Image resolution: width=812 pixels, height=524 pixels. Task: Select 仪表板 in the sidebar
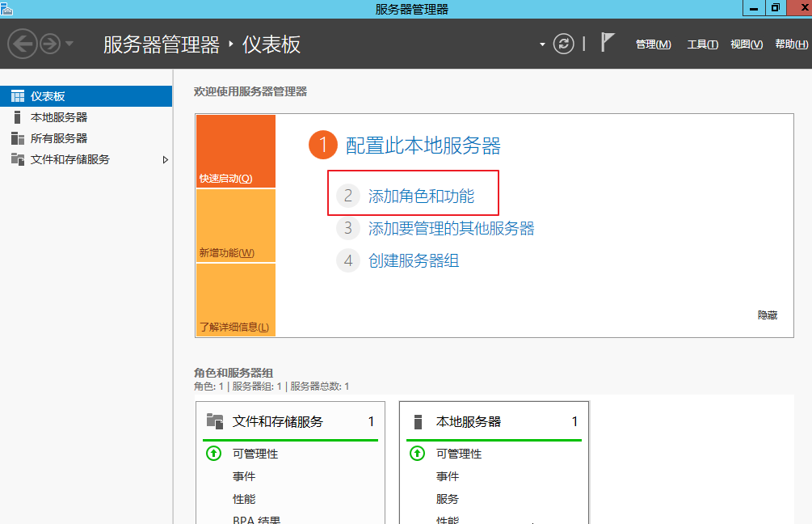pyautogui.click(x=86, y=96)
